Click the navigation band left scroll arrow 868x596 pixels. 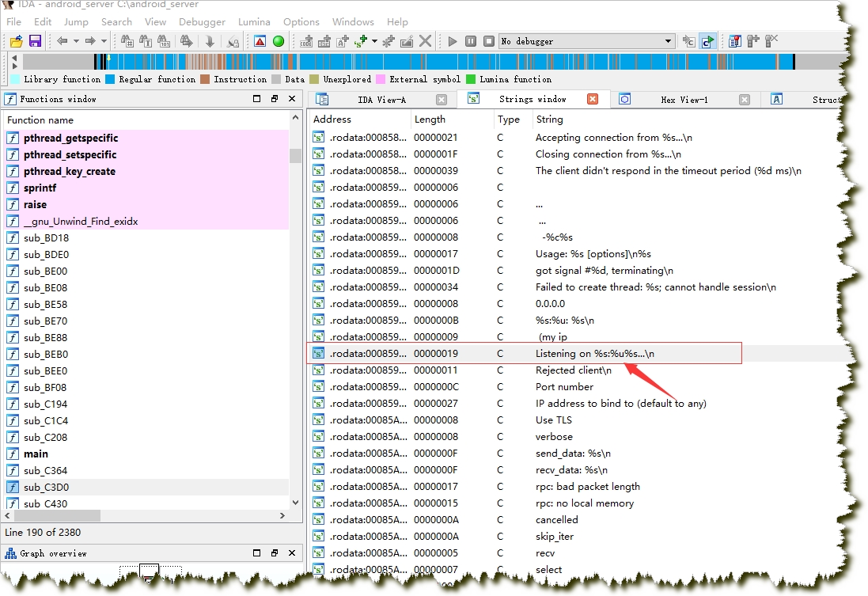(x=14, y=58)
